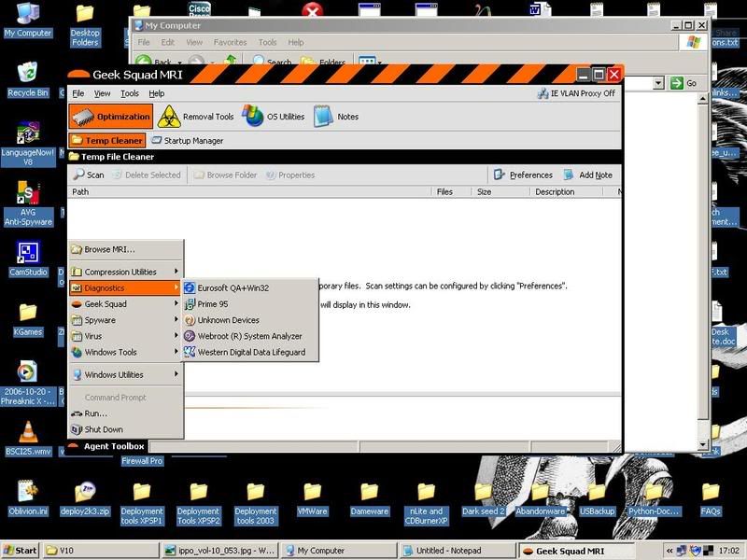Expand the Windows Tools submenu
The height and width of the screenshot is (560, 747).
point(126,353)
